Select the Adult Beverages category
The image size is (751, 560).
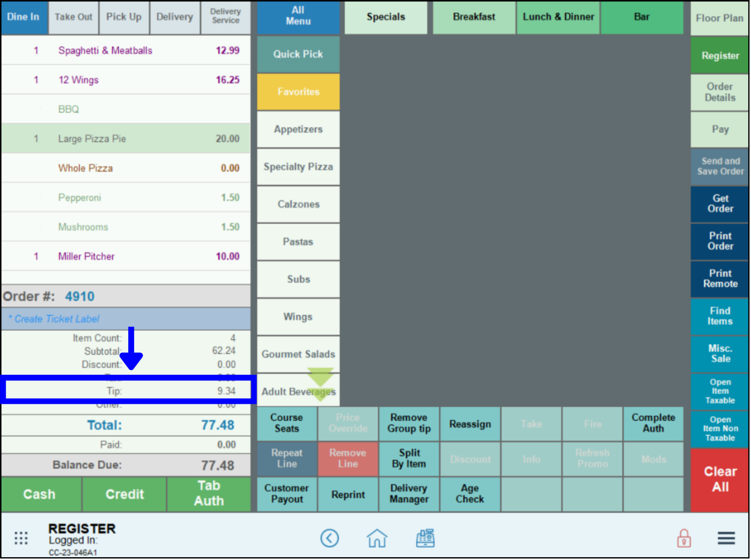[298, 391]
